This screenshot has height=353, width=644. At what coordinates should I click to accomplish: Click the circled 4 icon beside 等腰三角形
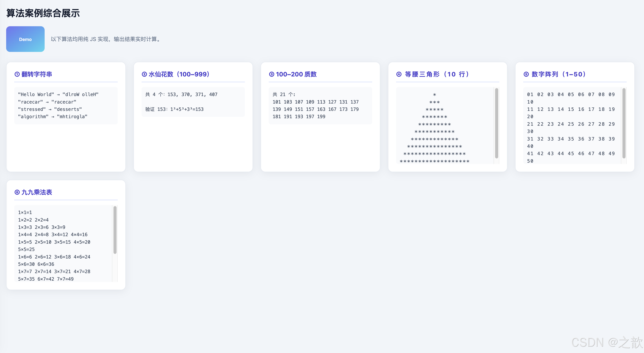click(x=399, y=74)
